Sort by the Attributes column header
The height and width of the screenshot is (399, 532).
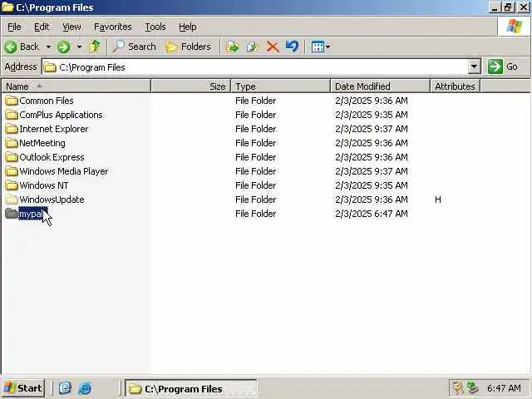click(455, 86)
